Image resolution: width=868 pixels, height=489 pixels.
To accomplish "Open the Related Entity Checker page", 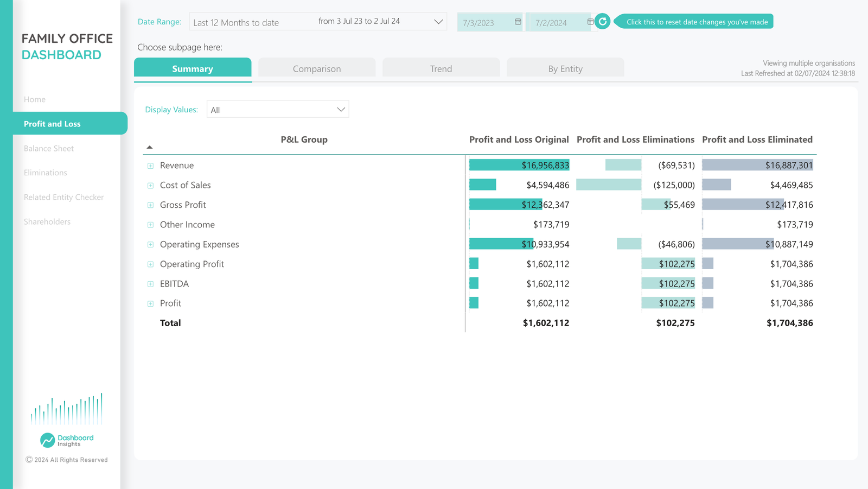I will [x=63, y=197].
